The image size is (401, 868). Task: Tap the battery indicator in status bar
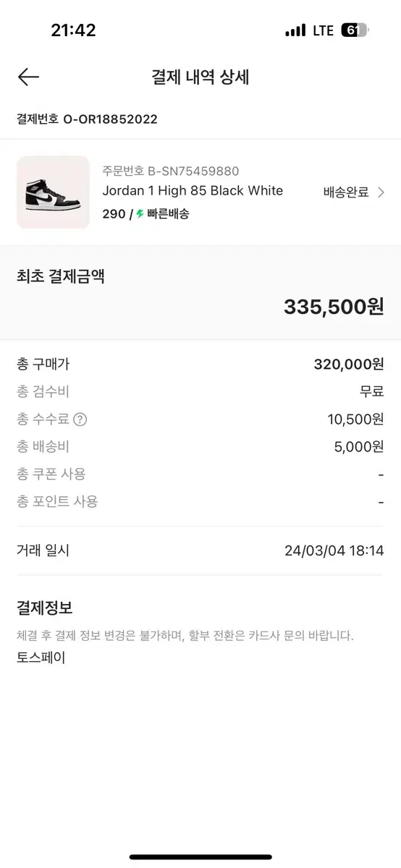[355, 30]
